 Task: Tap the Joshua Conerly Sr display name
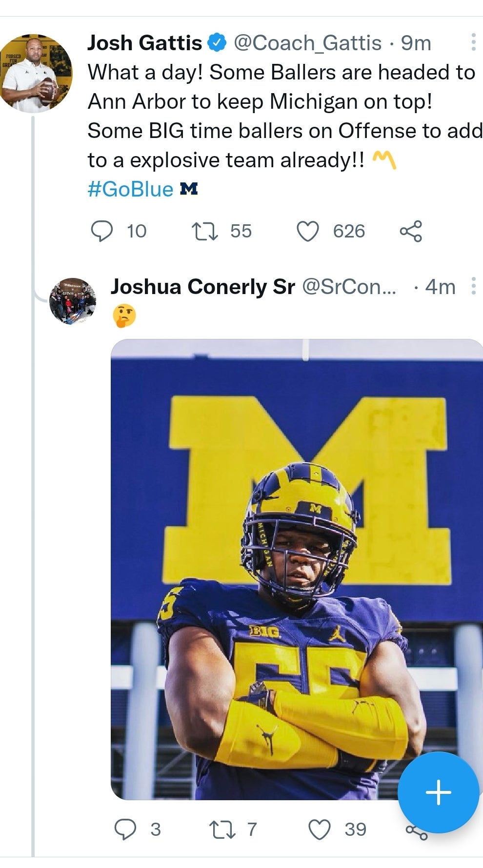202,287
